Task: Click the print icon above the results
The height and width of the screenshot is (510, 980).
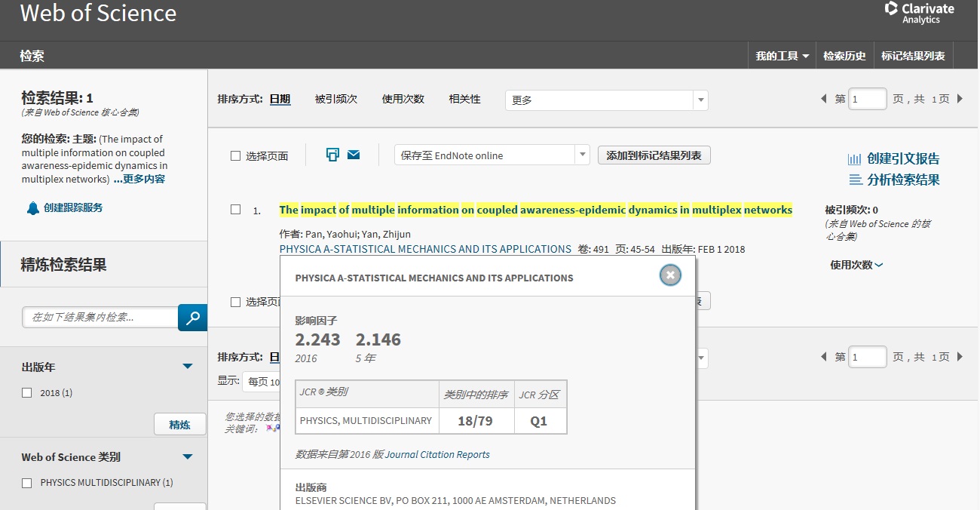Action: coord(332,155)
